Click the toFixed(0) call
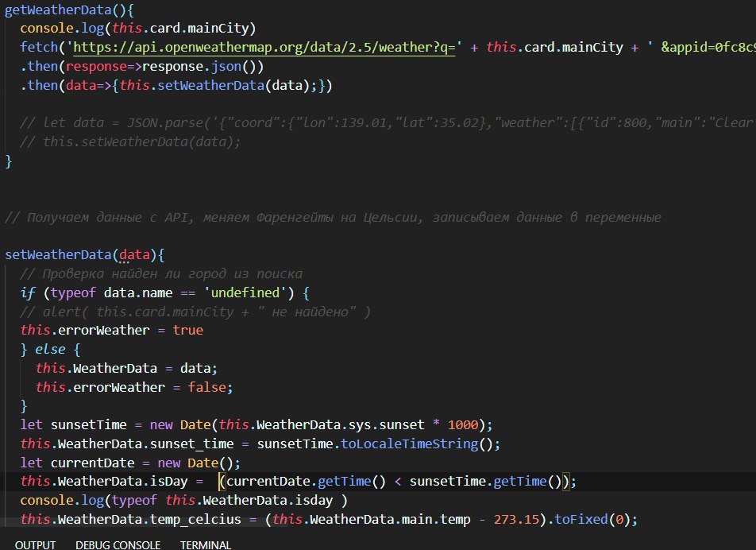Screen dimensions: 756x550 592,520
